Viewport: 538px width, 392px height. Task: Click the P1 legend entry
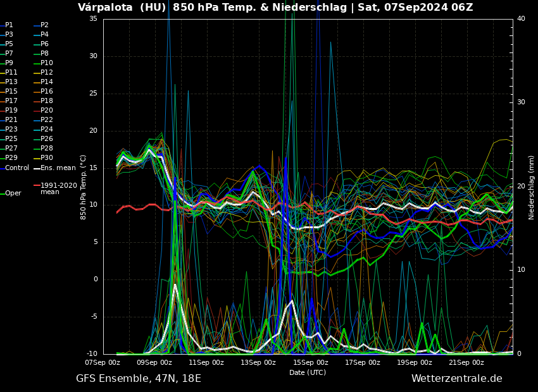(9, 25)
